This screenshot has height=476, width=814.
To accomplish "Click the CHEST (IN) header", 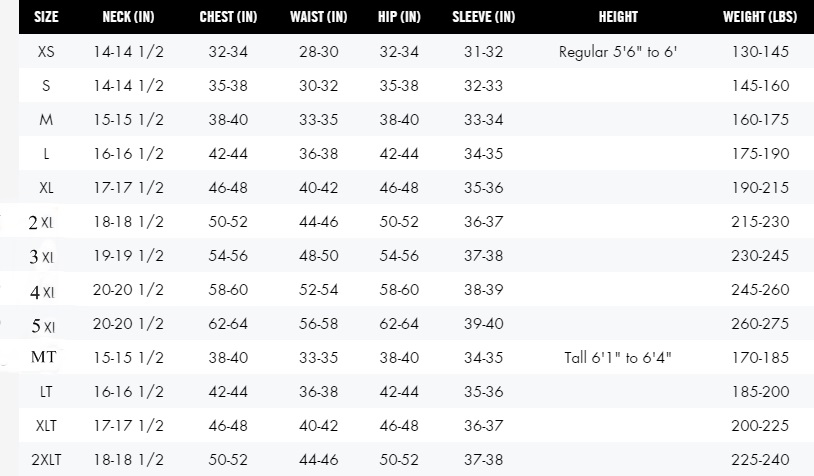I will [228, 17].
